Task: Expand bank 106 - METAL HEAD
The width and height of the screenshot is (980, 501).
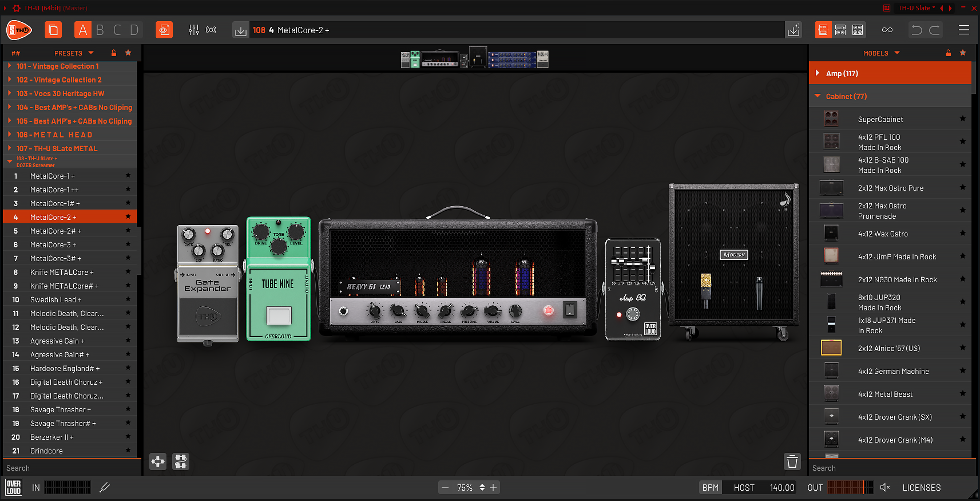Action: (x=70, y=135)
